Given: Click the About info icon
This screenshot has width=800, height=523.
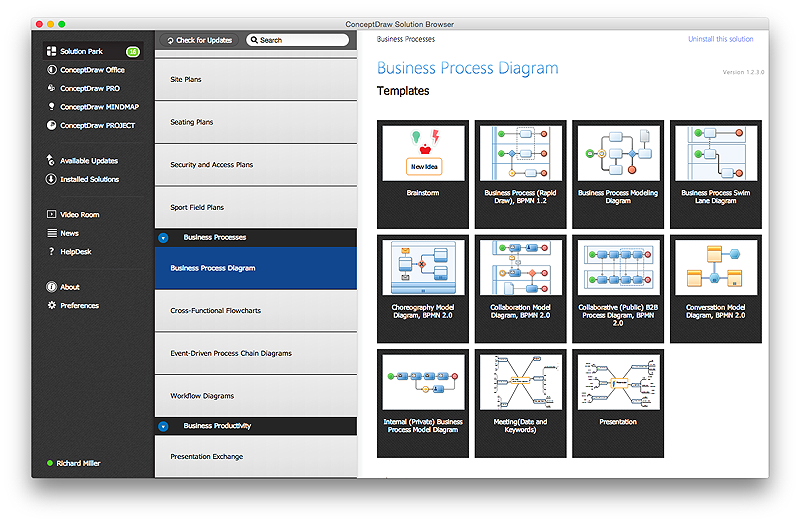Looking at the screenshot, I should point(51,287).
